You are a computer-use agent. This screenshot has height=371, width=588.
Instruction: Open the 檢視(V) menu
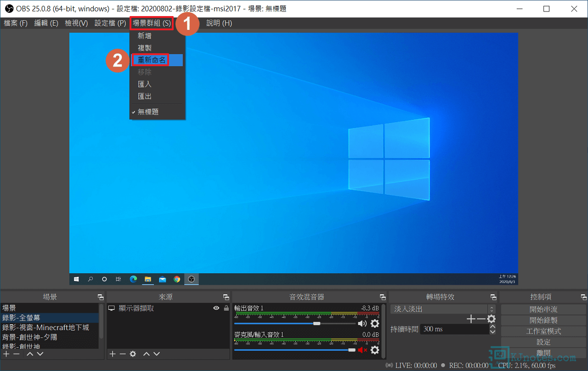tap(76, 23)
